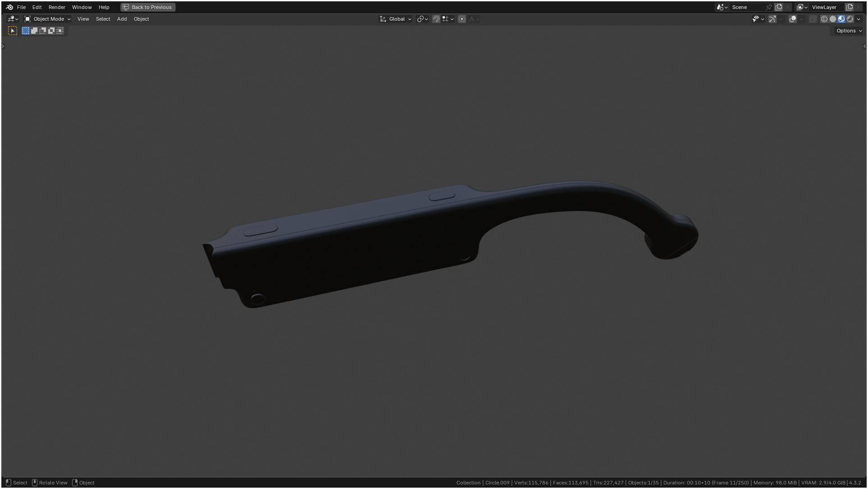Toggle viewport gizmos
Viewport: 868px width, 489px height.
[x=772, y=19]
